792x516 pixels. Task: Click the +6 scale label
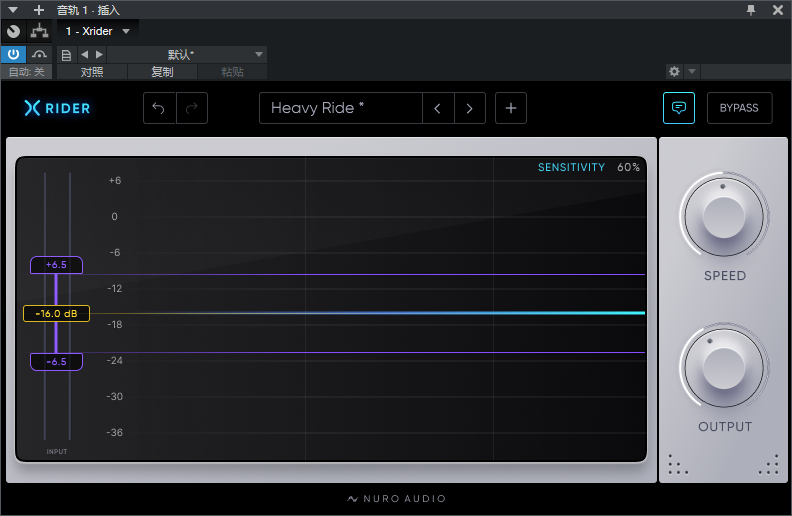tap(115, 181)
